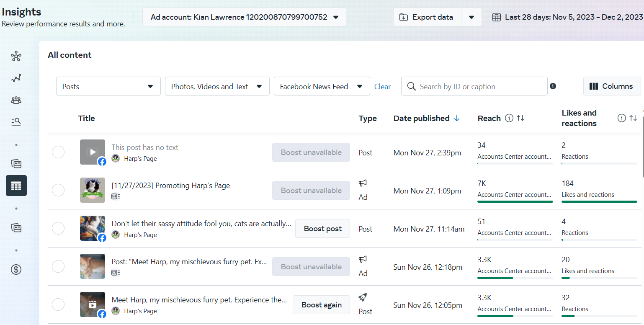
Task: Open the network hub icon in sidebar
Action: click(x=16, y=56)
